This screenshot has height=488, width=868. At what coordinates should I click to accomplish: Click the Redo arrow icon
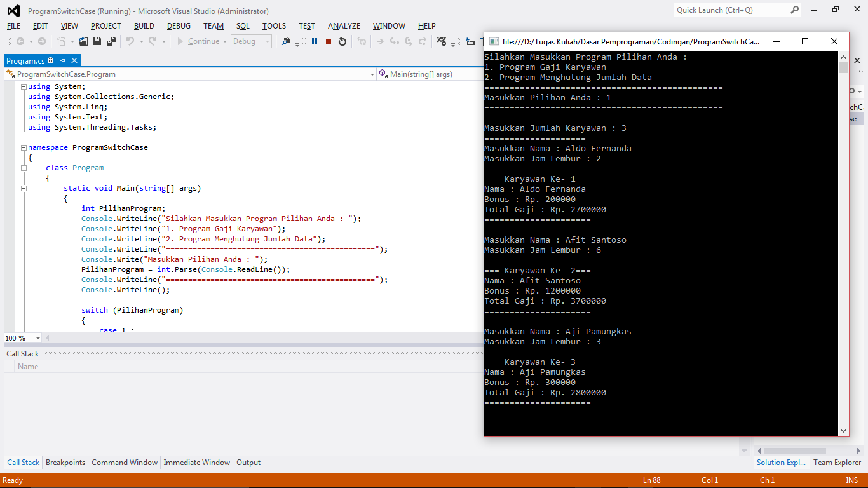[x=153, y=41]
